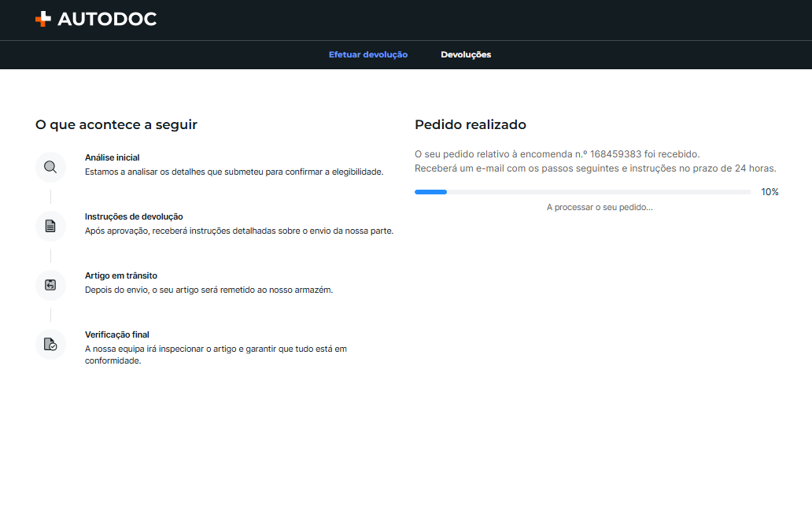Click the package return Artigo em trânsito icon
This screenshot has height=521, width=812.
point(50,286)
